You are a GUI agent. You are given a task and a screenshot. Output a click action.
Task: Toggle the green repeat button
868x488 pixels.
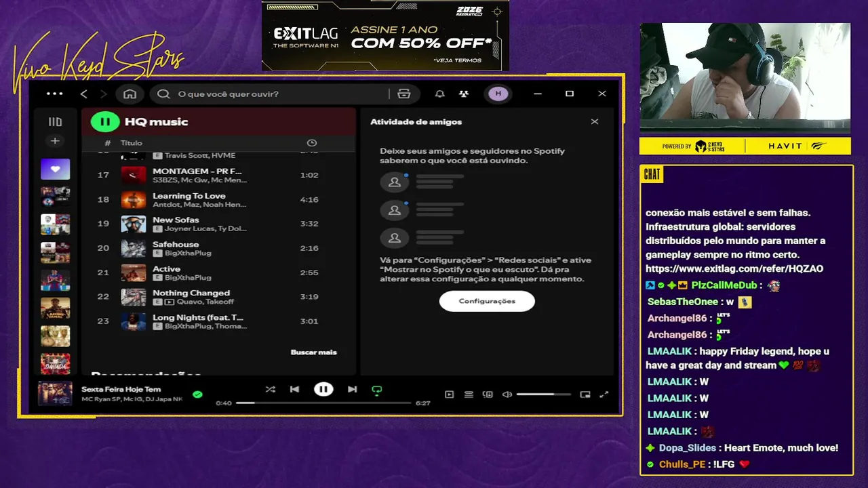coord(376,390)
